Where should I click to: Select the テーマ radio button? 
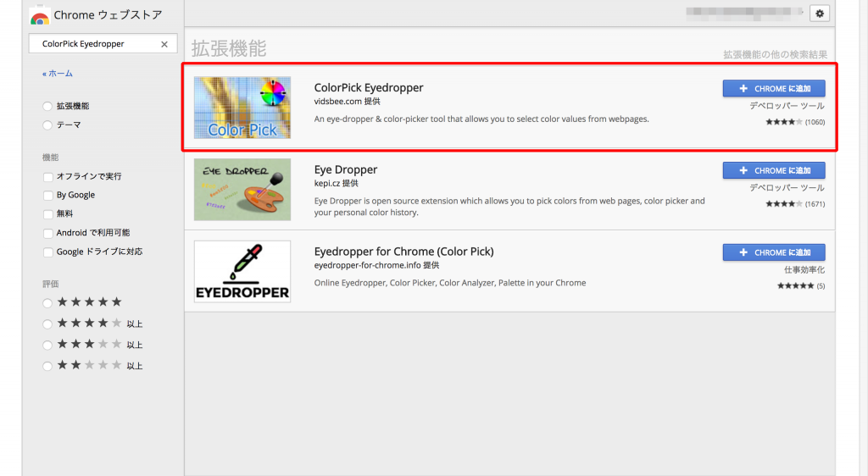click(47, 125)
